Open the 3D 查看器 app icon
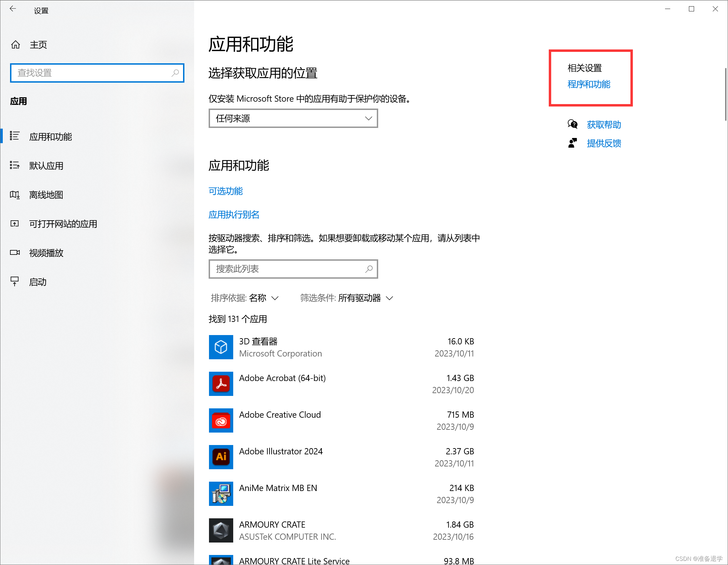This screenshot has width=728, height=565. [x=221, y=347]
